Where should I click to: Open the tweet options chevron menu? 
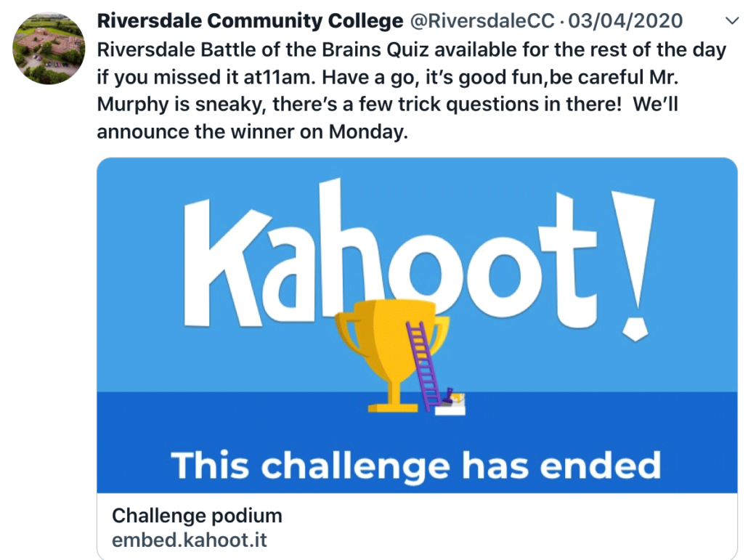(x=732, y=21)
